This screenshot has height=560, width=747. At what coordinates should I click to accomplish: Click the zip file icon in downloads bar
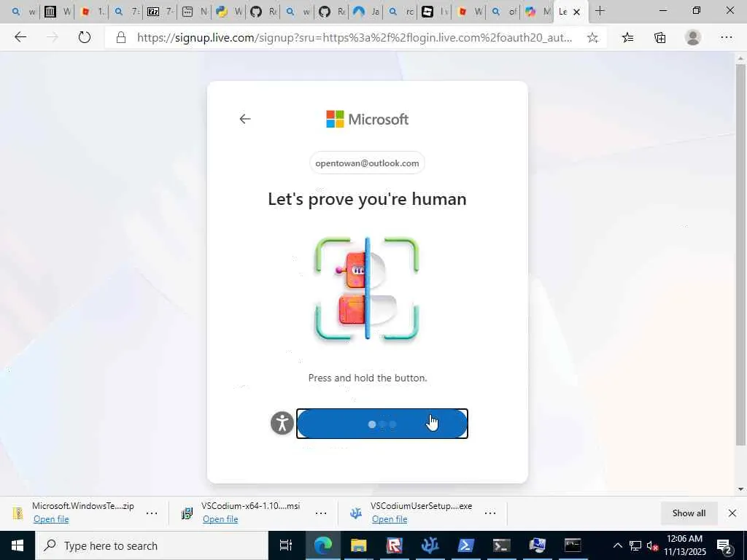pos(18,513)
